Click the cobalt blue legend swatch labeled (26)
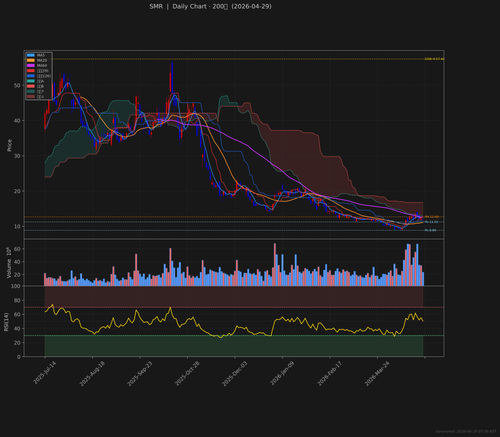Screen dimensions: 500x437 coord(31,76)
